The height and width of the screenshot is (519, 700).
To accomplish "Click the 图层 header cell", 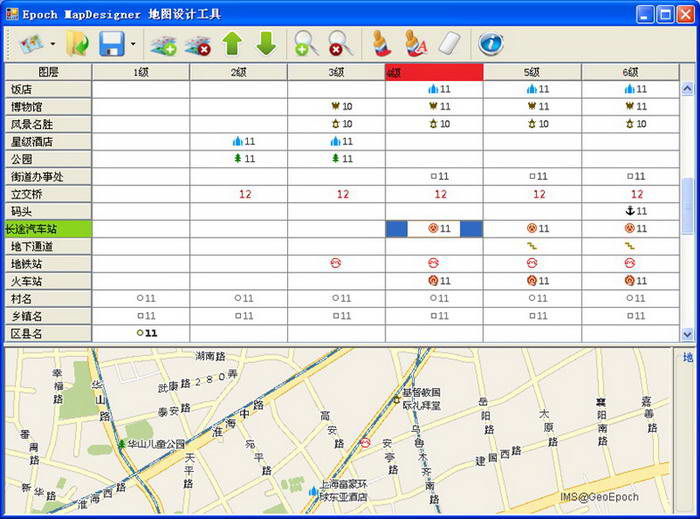I will click(x=48, y=72).
